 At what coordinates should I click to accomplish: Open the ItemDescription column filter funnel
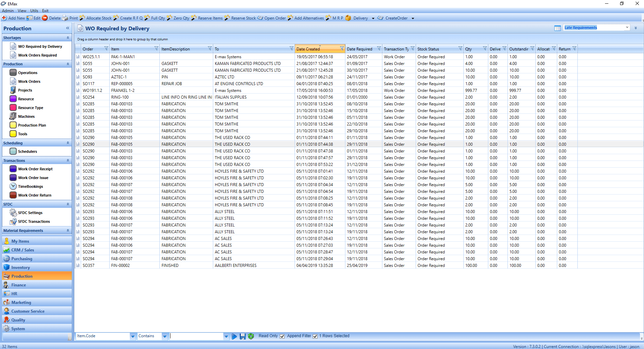210,49
